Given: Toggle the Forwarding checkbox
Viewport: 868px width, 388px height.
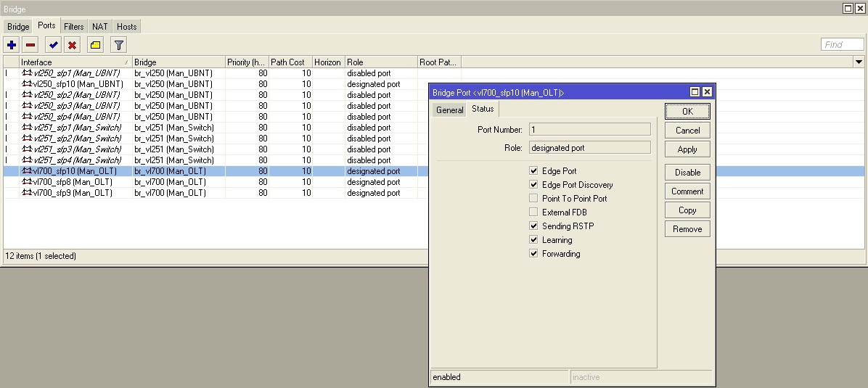Looking at the screenshot, I should tap(534, 254).
